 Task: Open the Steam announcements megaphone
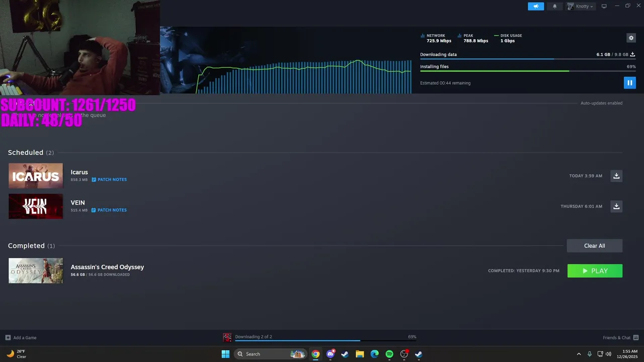[x=536, y=6]
